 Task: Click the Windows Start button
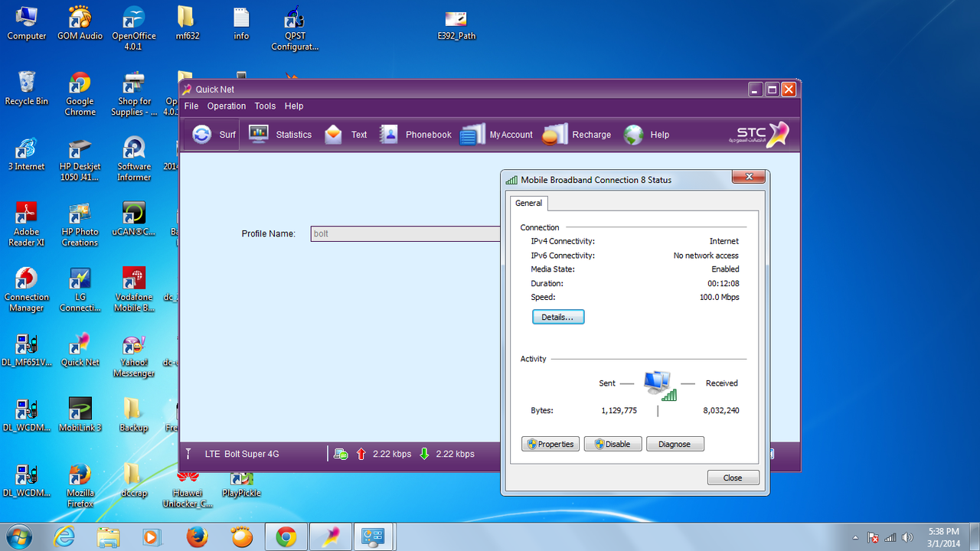pyautogui.click(x=19, y=537)
